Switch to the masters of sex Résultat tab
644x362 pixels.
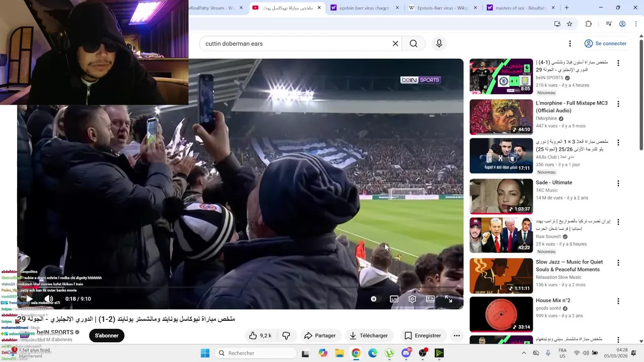[x=520, y=8]
